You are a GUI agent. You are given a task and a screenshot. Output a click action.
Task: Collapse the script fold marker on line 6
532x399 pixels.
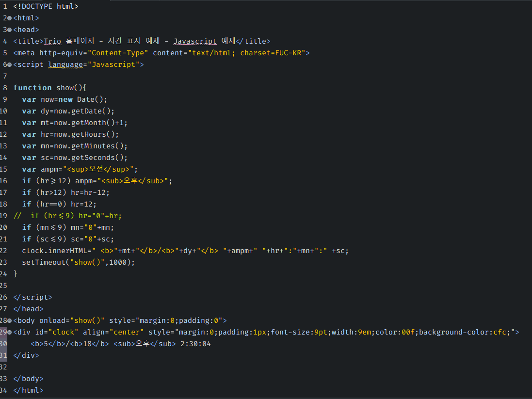10,64
